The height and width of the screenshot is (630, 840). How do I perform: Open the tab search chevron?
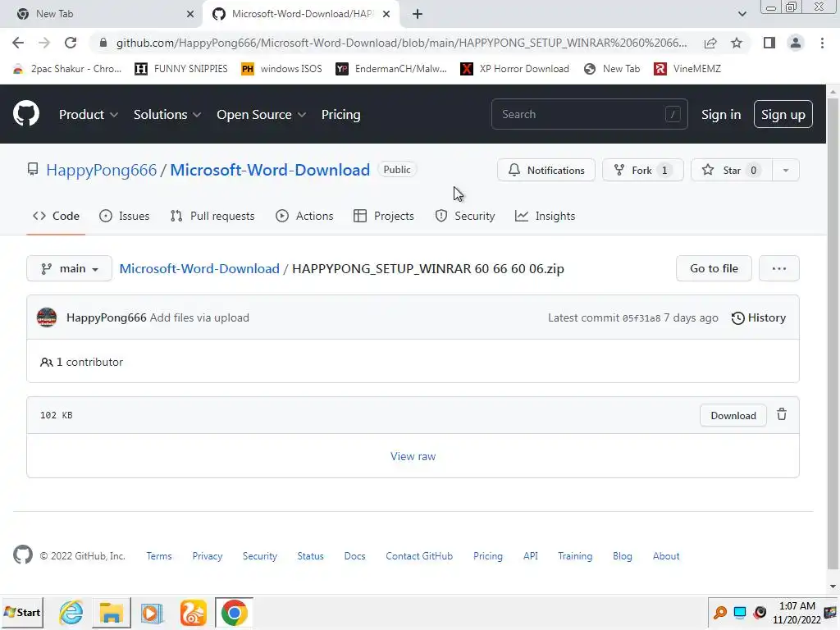(x=742, y=14)
